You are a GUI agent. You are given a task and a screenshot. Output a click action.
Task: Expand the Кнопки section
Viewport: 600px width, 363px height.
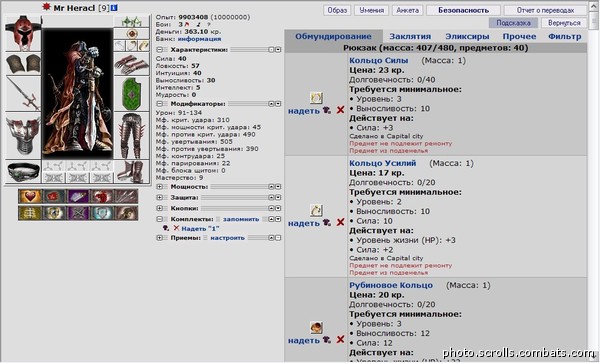[x=160, y=208]
